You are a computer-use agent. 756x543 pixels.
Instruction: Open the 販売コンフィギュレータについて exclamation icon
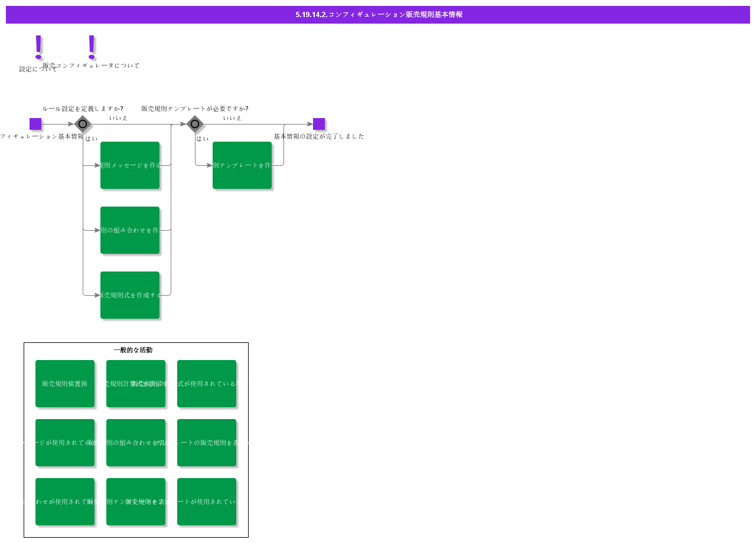(91, 46)
